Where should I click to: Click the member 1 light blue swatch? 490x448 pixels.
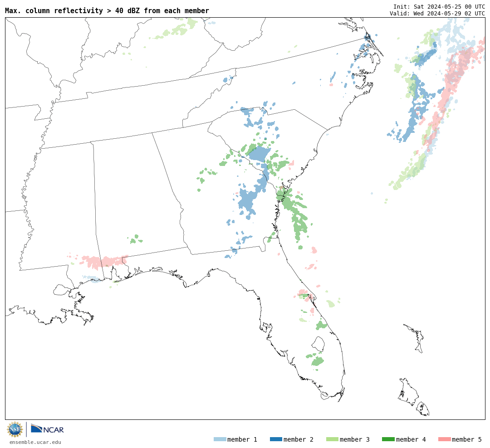click(x=220, y=439)
